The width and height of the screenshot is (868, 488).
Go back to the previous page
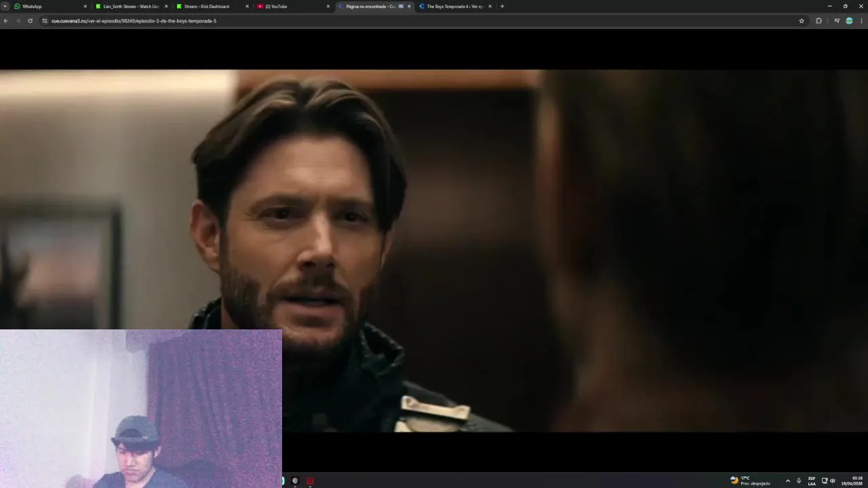pos(5,21)
